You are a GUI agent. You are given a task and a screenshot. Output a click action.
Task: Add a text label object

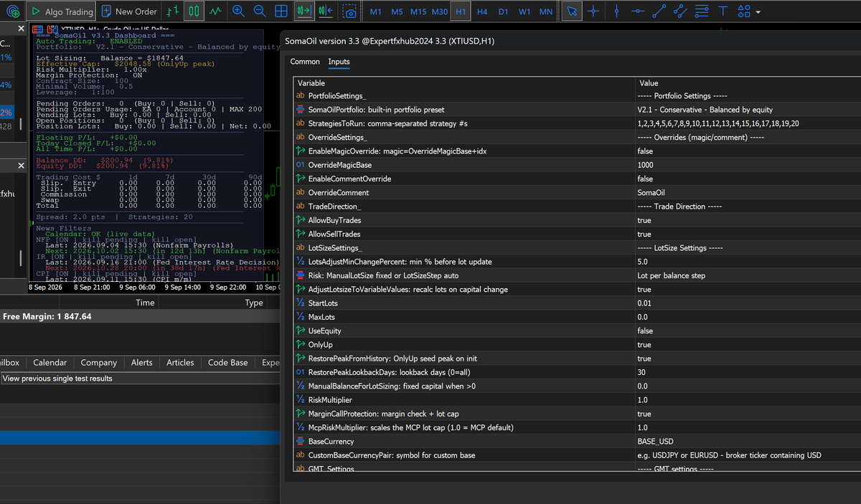[723, 11]
